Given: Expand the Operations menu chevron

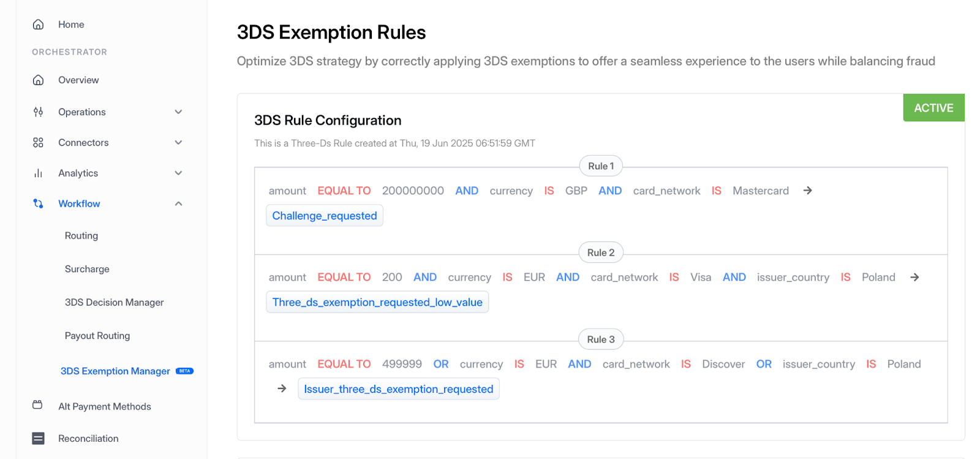Looking at the screenshot, I should (178, 112).
